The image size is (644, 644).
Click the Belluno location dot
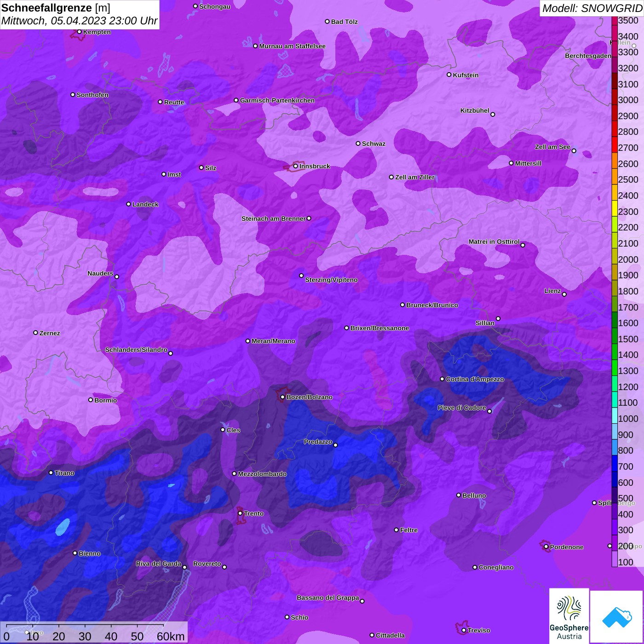pos(458,495)
